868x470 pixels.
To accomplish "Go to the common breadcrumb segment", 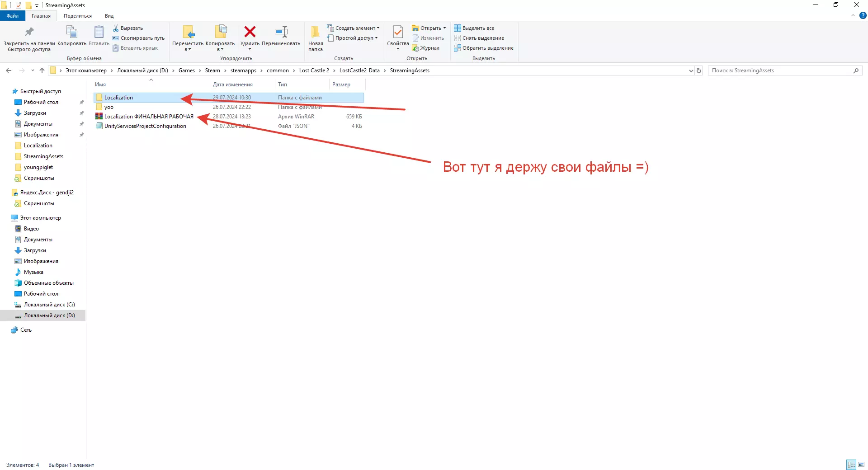I will tap(278, 70).
